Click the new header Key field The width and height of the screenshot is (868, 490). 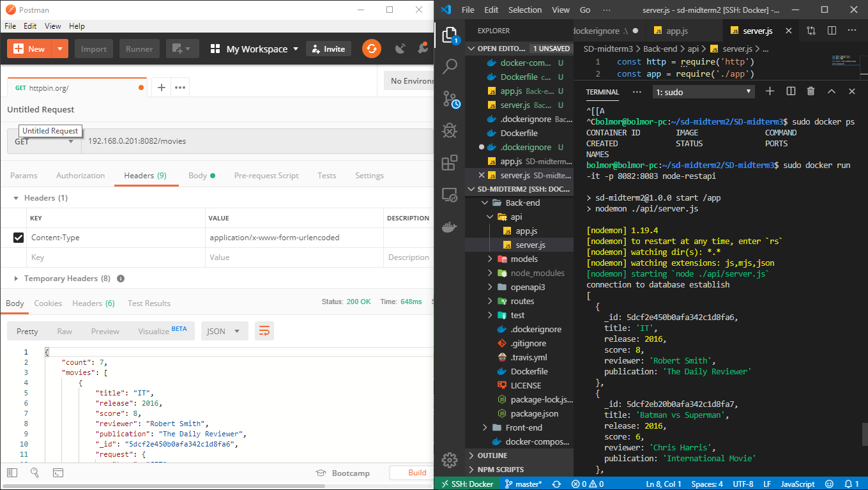point(116,257)
